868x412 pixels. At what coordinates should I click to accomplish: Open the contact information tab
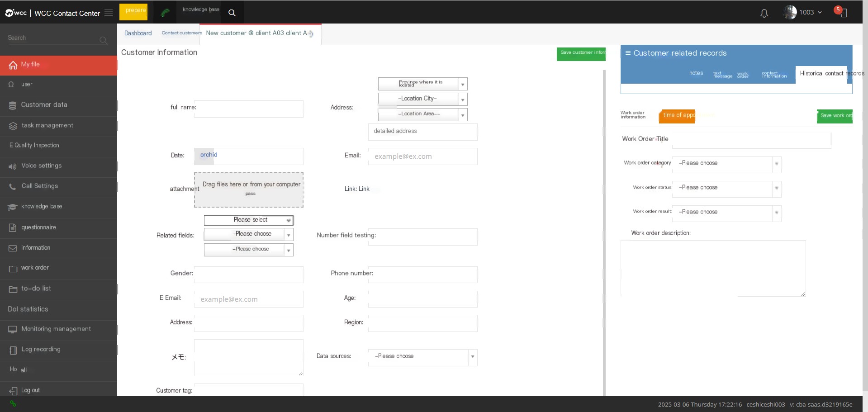click(774, 75)
